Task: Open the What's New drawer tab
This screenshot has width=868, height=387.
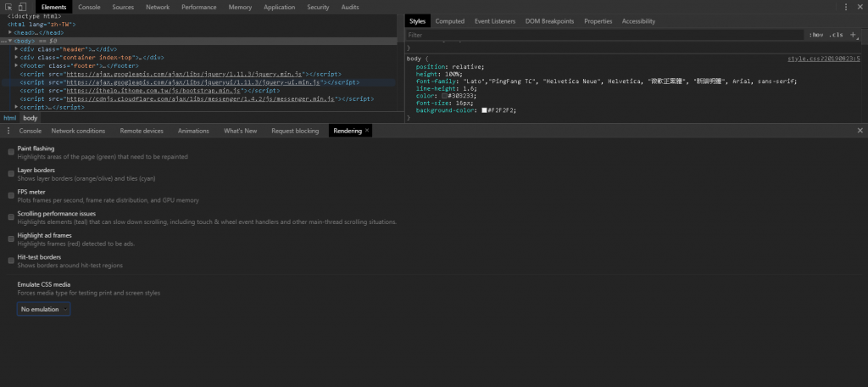Action: tap(240, 131)
